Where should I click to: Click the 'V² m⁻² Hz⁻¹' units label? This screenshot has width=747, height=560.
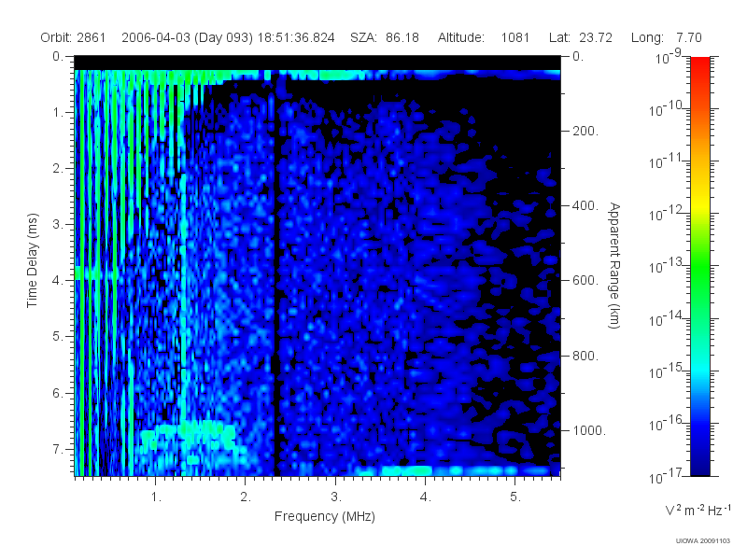[x=698, y=510]
